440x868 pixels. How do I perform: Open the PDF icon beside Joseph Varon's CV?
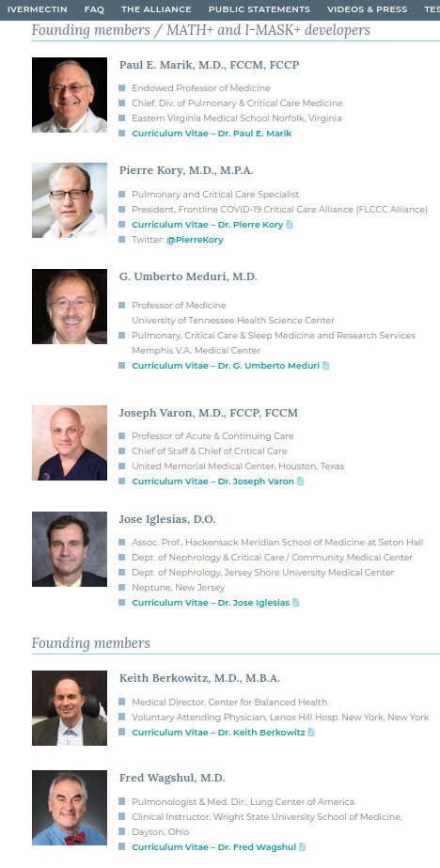(x=301, y=481)
